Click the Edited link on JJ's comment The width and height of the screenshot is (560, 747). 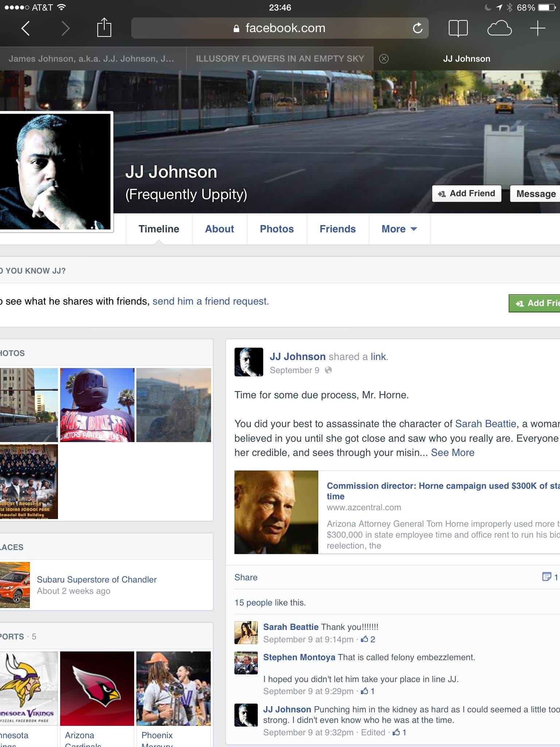[x=373, y=732]
